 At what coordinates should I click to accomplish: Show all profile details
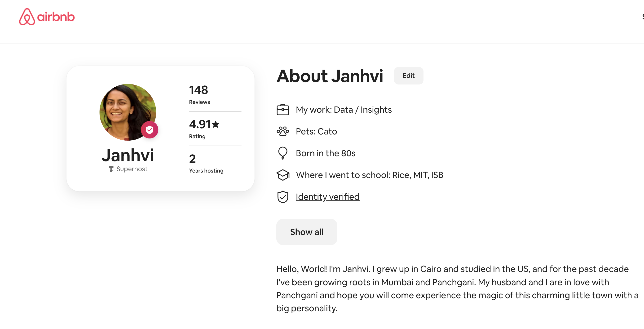point(306,232)
